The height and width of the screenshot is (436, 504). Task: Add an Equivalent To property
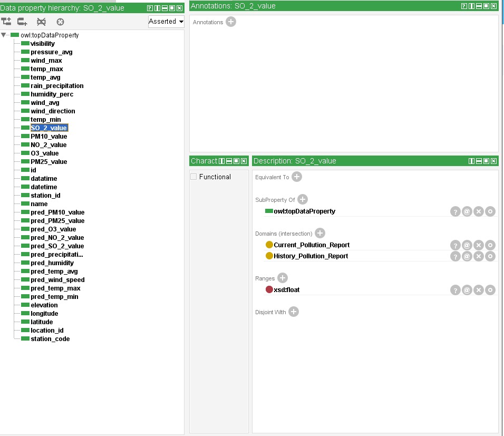pyautogui.click(x=297, y=177)
